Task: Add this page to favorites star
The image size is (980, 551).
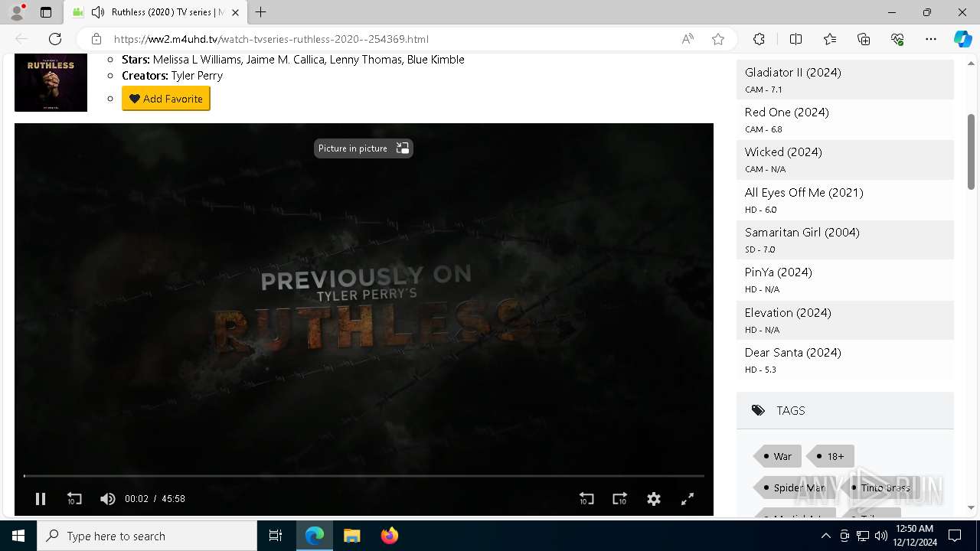Action: point(718,39)
